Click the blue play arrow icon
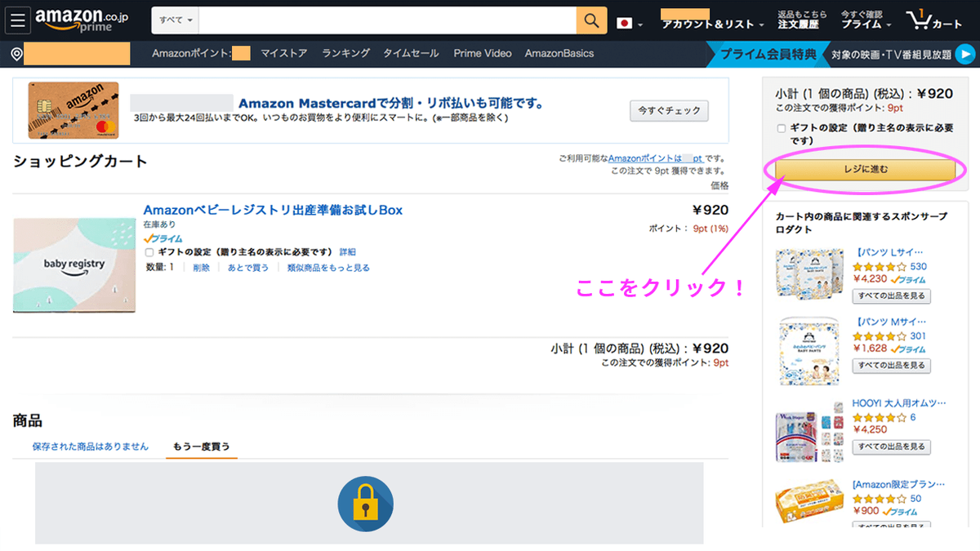Image resolution: width=980 pixels, height=551 pixels. 965,55
